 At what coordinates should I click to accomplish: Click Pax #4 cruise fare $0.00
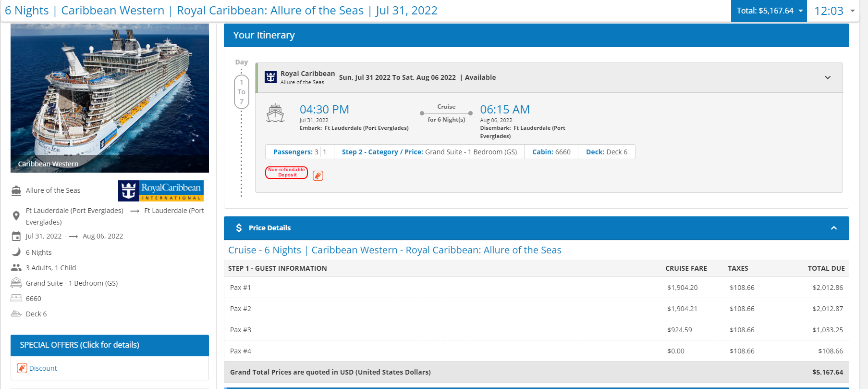pos(676,351)
